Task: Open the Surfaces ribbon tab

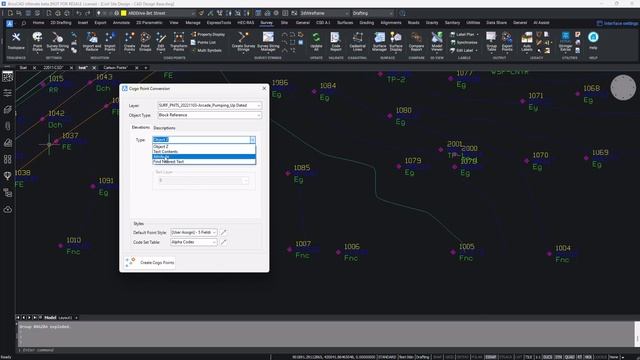Action: pos(345,23)
